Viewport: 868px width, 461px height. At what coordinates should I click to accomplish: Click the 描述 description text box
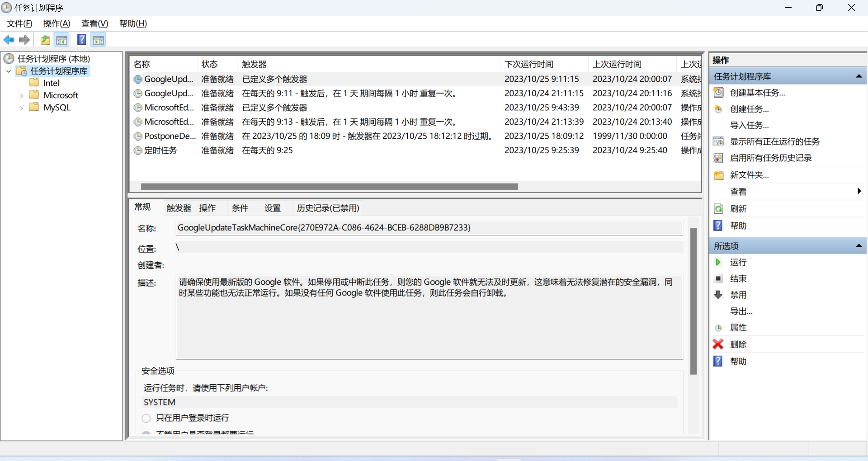point(429,317)
